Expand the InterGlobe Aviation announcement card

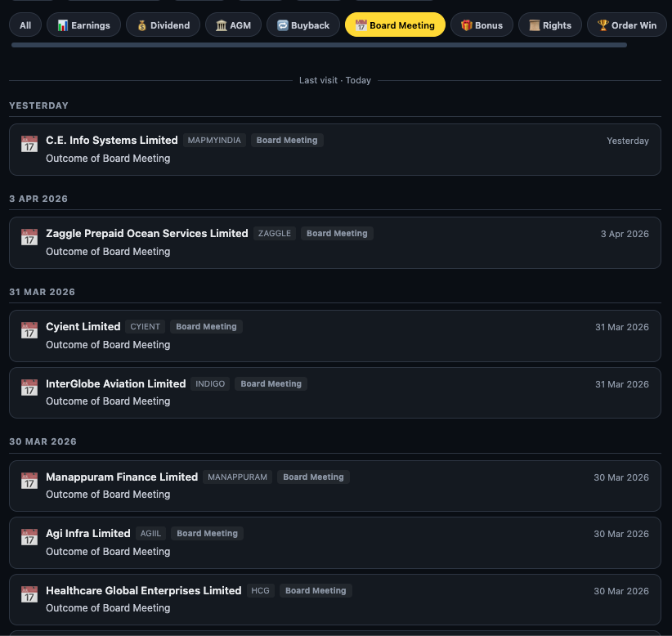click(335, 392)
